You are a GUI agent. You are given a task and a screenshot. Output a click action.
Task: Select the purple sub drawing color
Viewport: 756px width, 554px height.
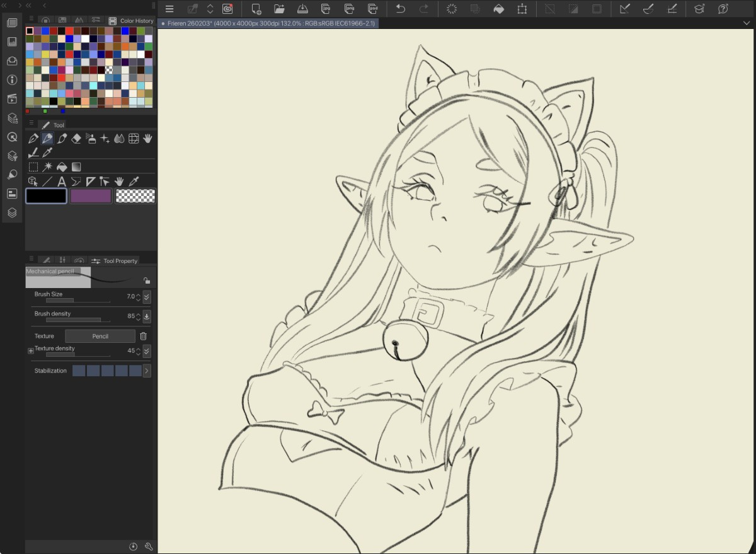click(91, 196)
